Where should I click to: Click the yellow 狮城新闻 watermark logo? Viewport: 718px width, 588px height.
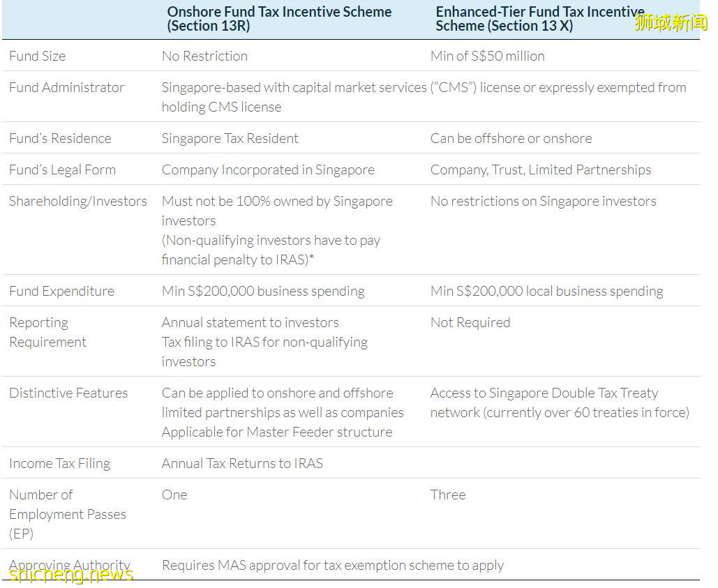pos(671,22)
